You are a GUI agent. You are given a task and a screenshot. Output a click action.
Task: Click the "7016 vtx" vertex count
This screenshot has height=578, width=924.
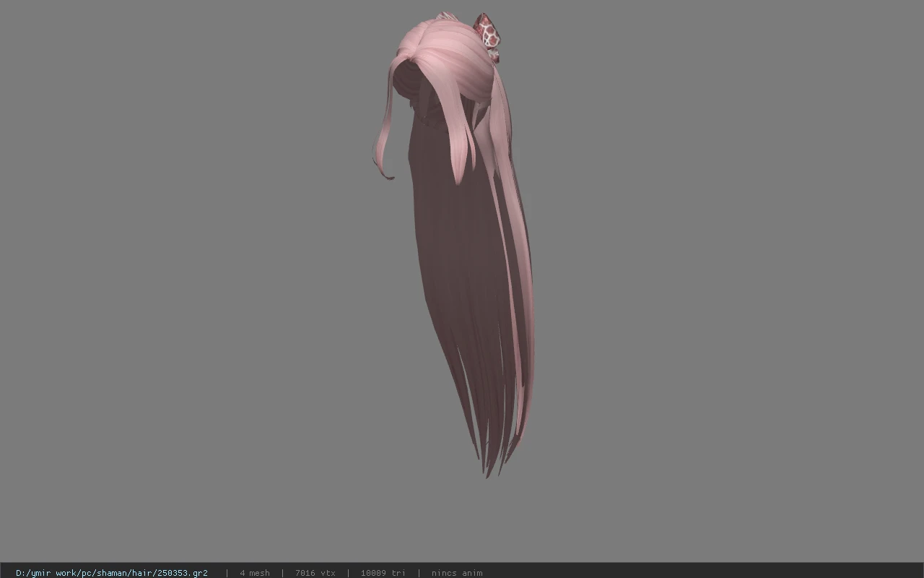tap(315, 573)
